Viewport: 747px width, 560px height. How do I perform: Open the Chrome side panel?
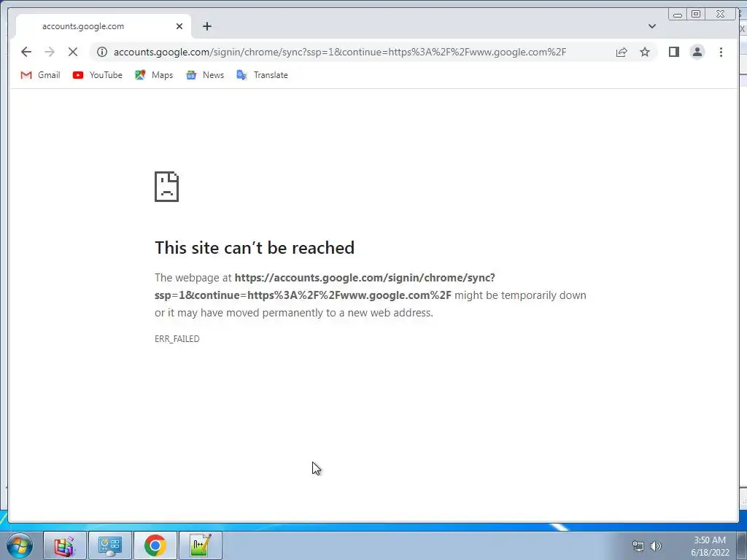[673, 52]
